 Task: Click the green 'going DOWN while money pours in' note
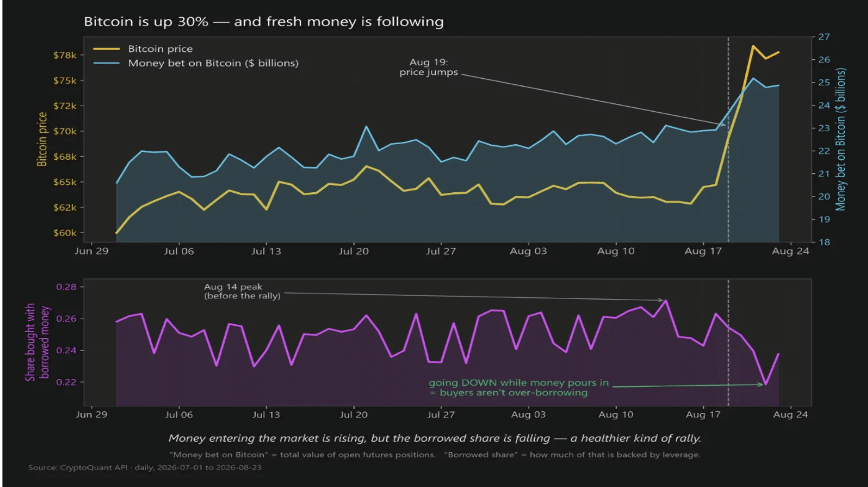tap(518, 388)
